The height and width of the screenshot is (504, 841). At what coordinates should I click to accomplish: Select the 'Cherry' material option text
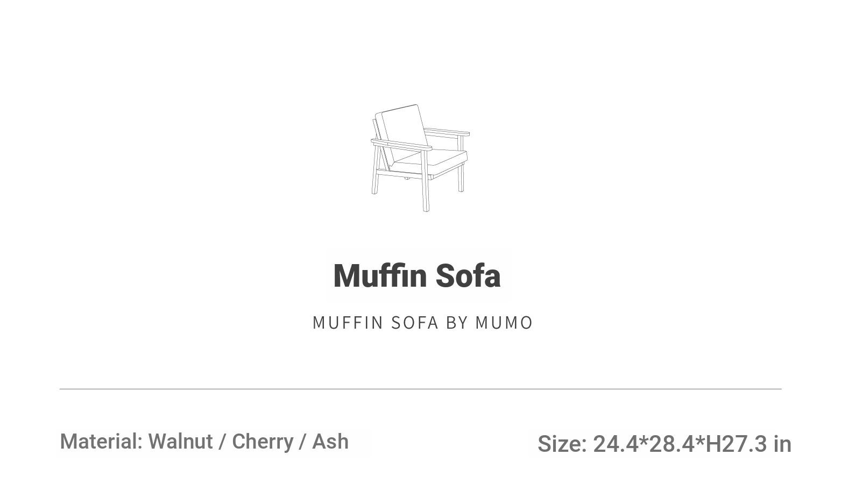pos(263,442)
